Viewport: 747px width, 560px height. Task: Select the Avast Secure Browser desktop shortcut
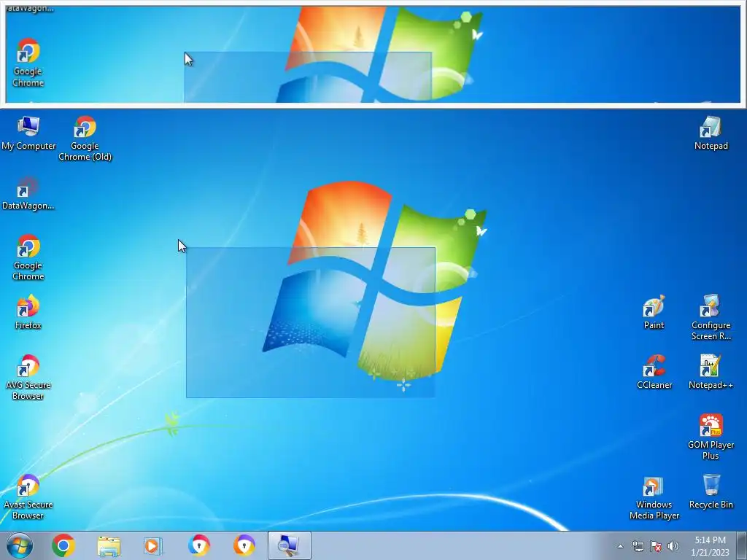28,497
